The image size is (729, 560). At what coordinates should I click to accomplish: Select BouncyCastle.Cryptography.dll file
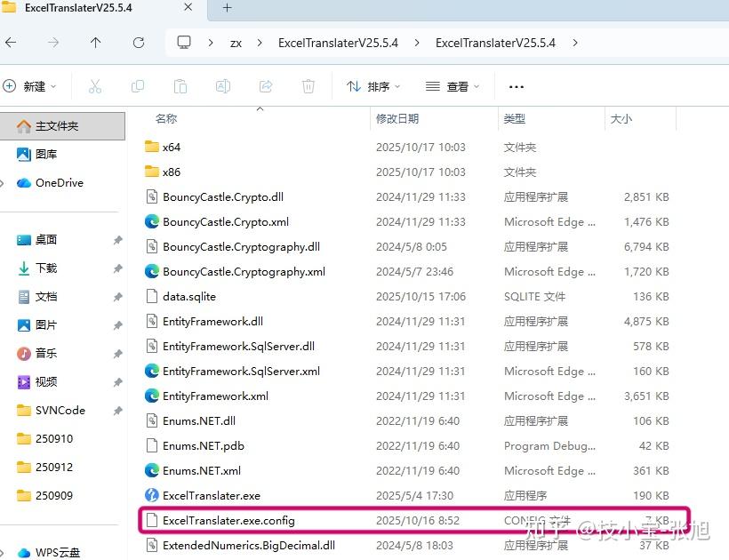241,247
